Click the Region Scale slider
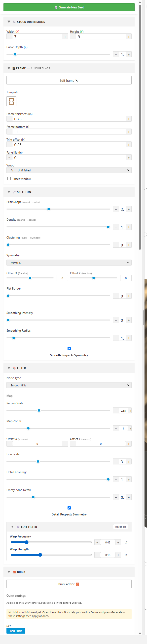Image resolution: width=147 pixels, height=644 pixels. (58, 410)
